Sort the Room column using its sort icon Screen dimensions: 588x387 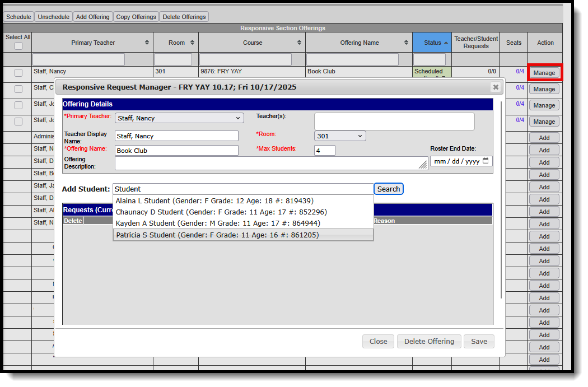tap(192, 42)
